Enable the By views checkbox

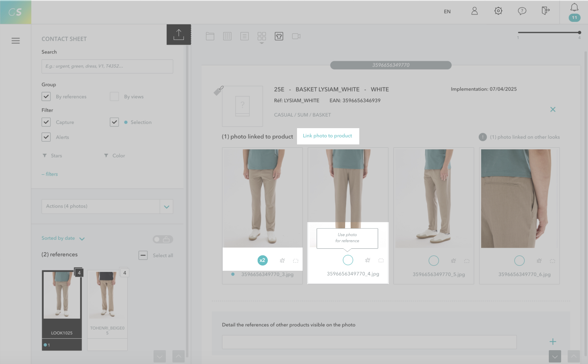(114, 97)
